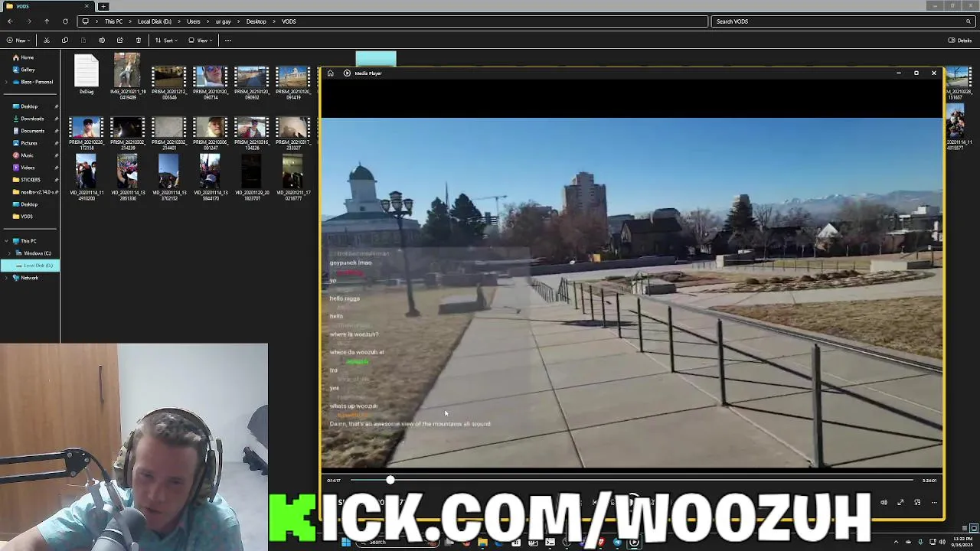The image size is (980, 551).
Task: Cut the selected file
Action: click(x=46, y=41)
